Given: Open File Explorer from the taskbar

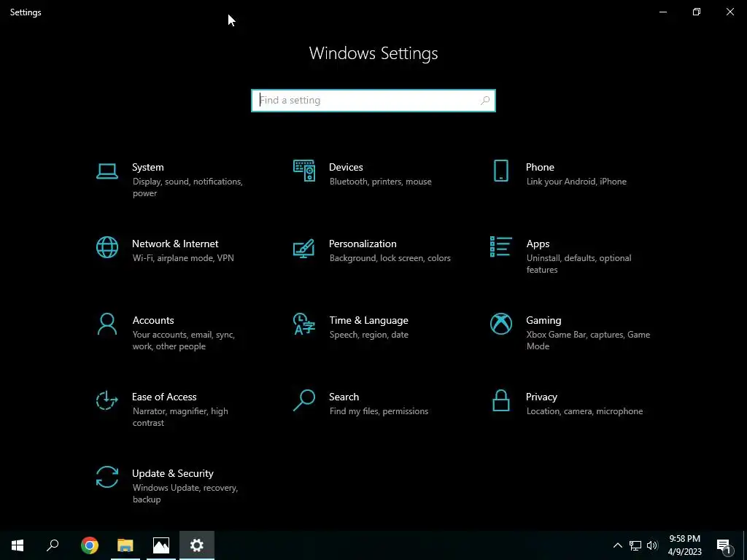Looking at the screenshot, I should [x=125, y=545].
